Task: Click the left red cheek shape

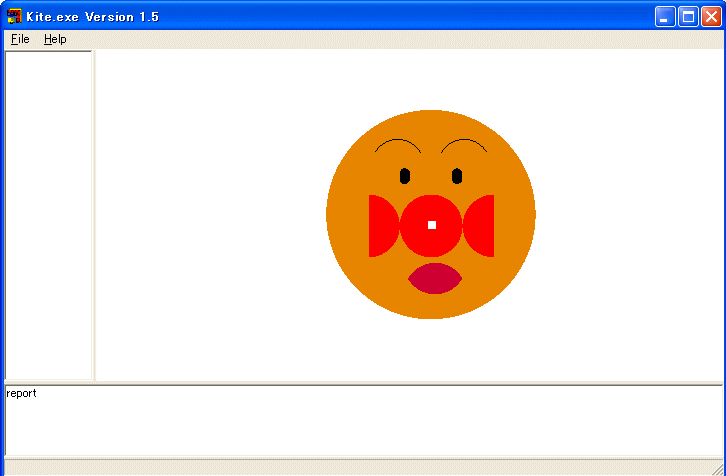Action: tap(382, 226)
